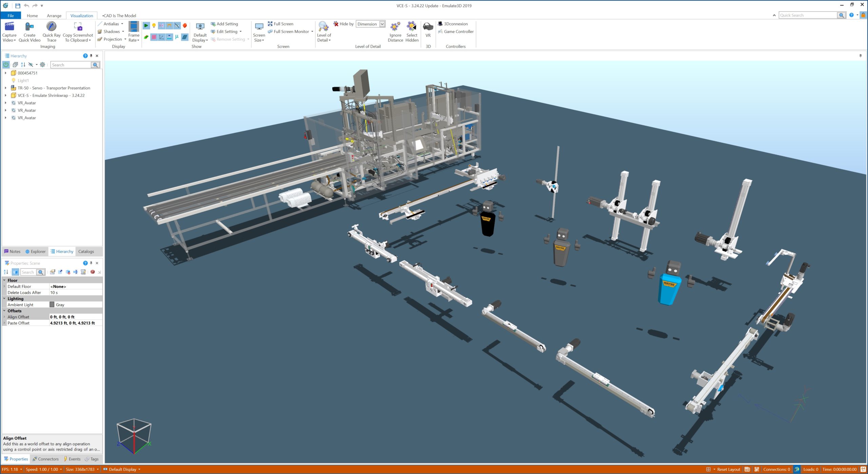Screen dimensions: 868x474
Task: Switch to the Arrange ribbon tab
Action: pos(54,16)
